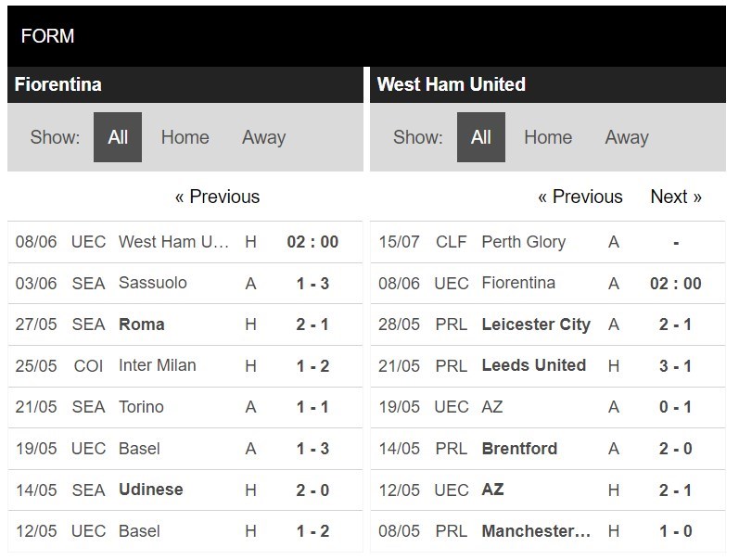739x560 pixels.
Task: Show West Ham United Away tab
Action: [627, 137]
